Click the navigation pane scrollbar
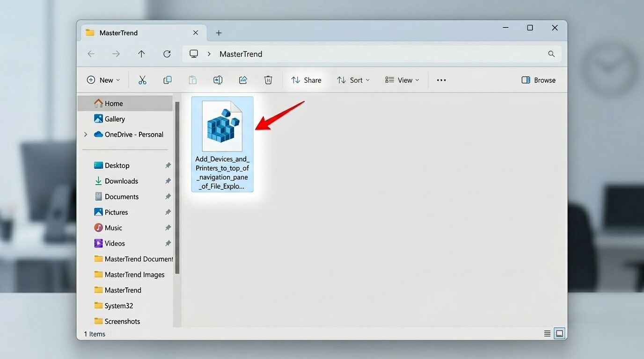The width and height of the screenshot is (644, 359). 177,187
